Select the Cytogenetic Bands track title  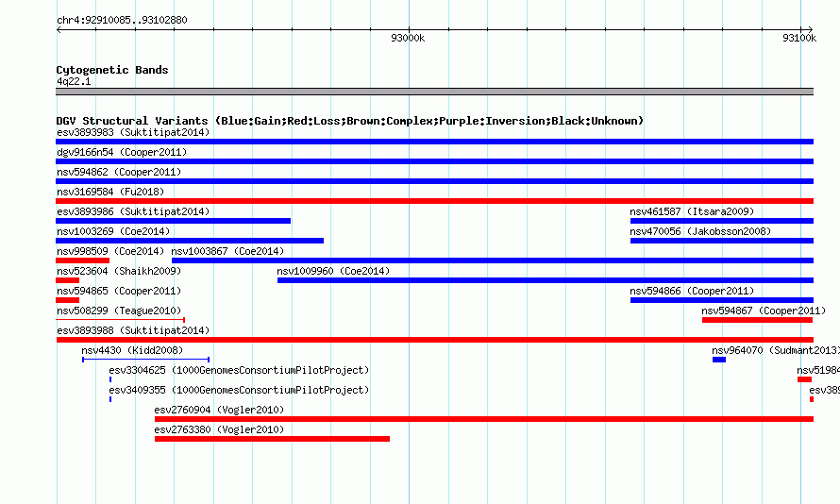[112, 70]
